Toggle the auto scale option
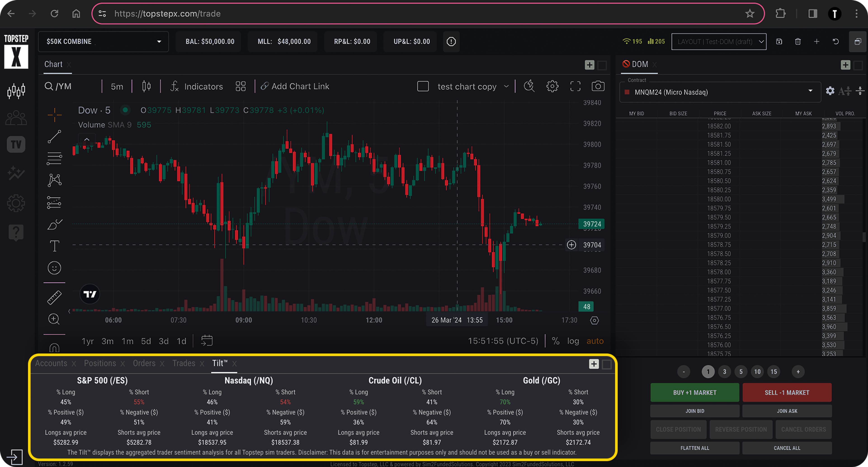Screen dimensions: 868x467 [x=595, y=341]
